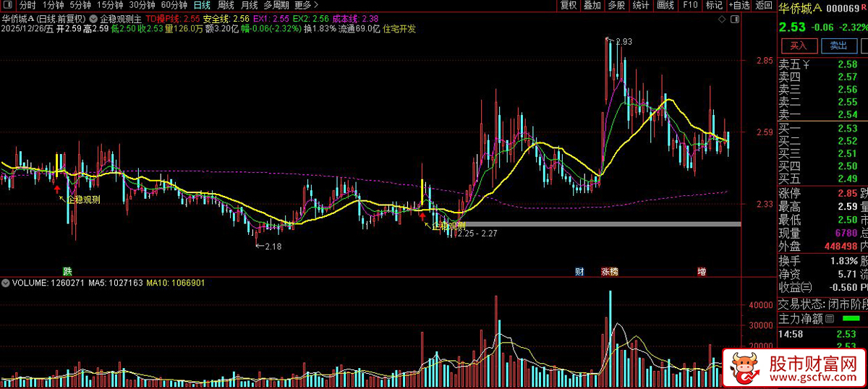Click the 买入 buy button

[799, 46]
